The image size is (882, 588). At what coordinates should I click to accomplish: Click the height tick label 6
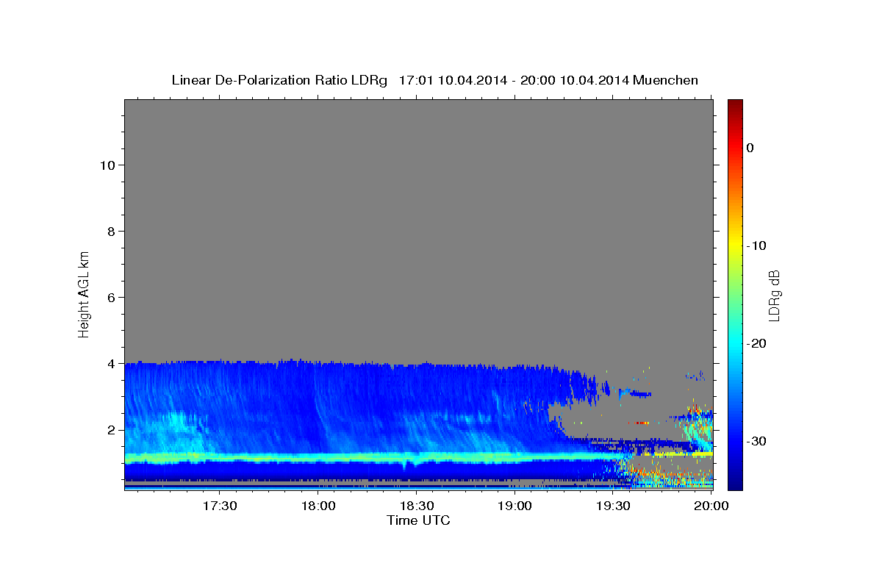click(110, 297)
